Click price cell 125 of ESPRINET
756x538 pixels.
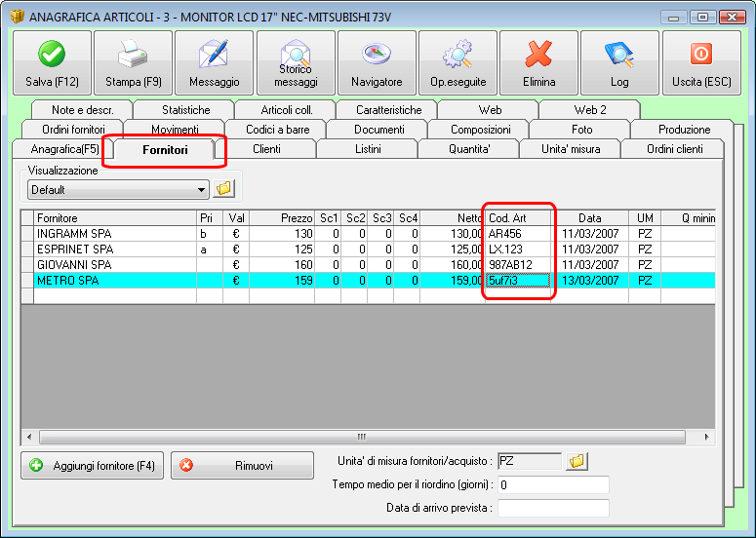click(282, 249)
